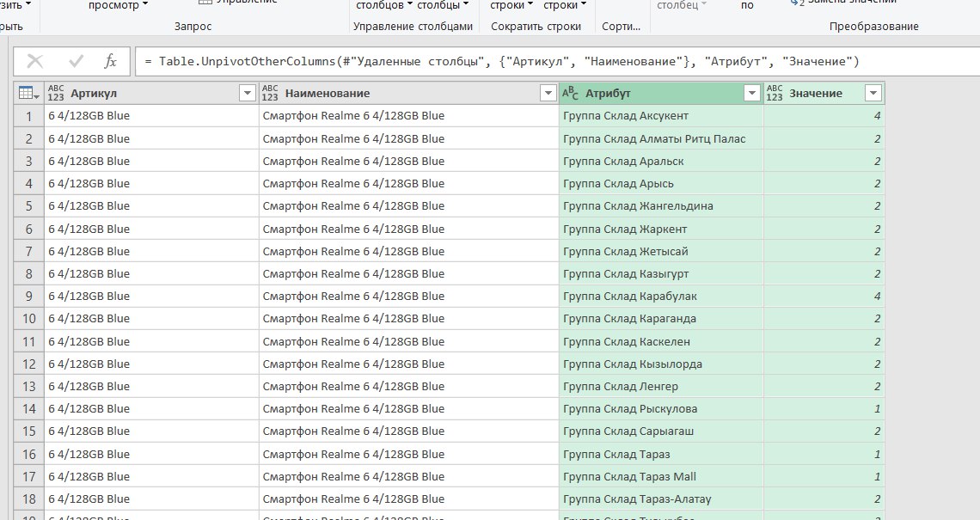Click cell Группа Склад Арысь
980x520 pixels.
[x=661, y=184]
